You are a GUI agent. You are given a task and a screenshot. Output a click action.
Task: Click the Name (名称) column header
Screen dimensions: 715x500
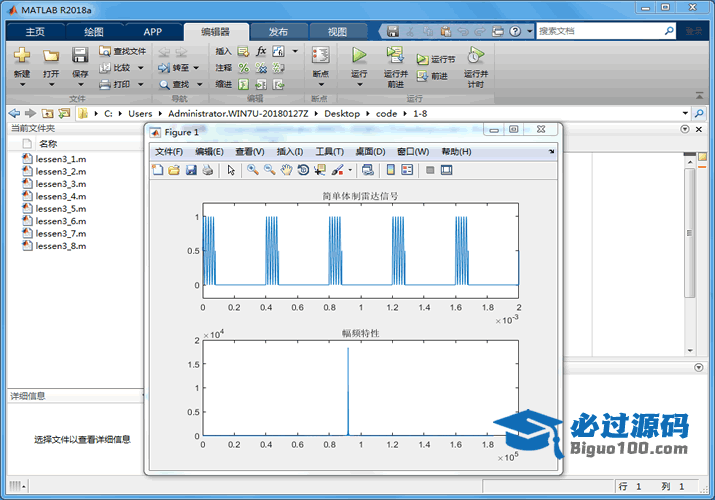(x=48, y=144)
